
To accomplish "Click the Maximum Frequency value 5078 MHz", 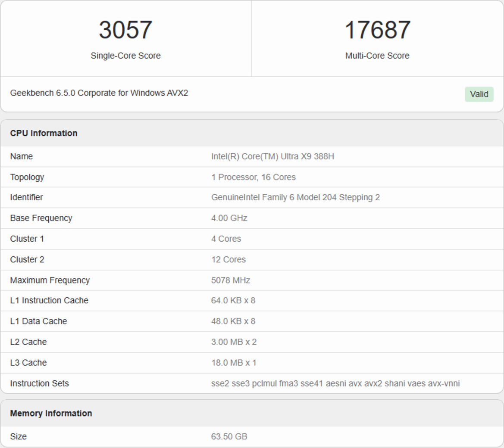I will pyautogui.click(x=231, y=280).
